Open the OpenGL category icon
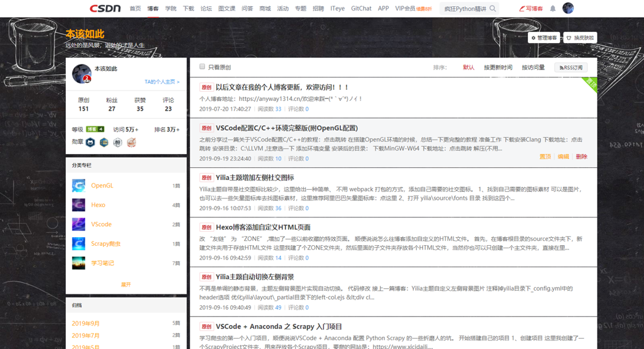Screen dimensions: 644x349 79,186
